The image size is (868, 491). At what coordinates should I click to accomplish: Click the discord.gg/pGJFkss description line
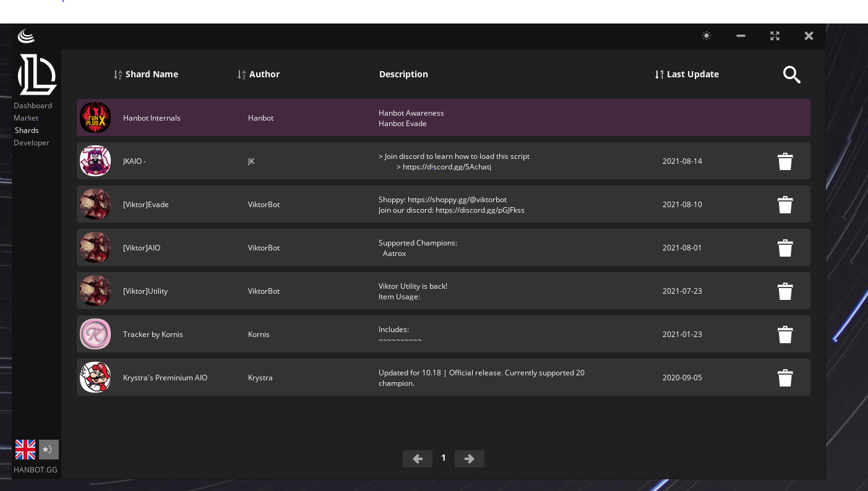[451, 210]
